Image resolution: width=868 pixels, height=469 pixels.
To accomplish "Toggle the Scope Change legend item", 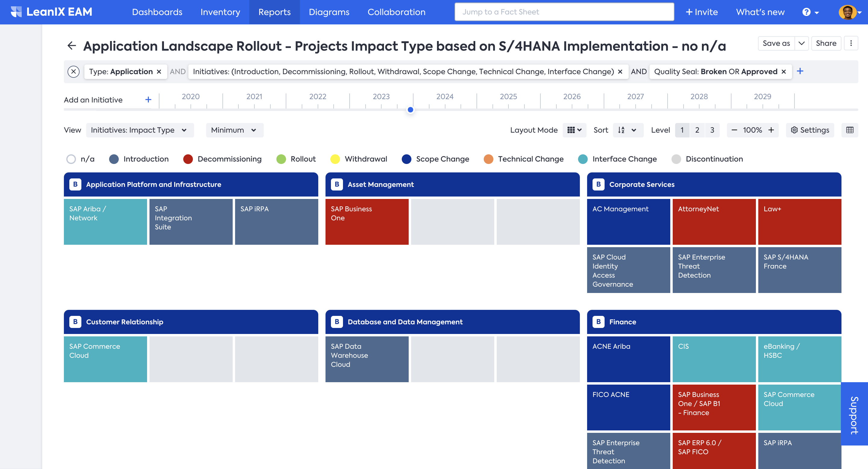I will (x=435, y=159).
